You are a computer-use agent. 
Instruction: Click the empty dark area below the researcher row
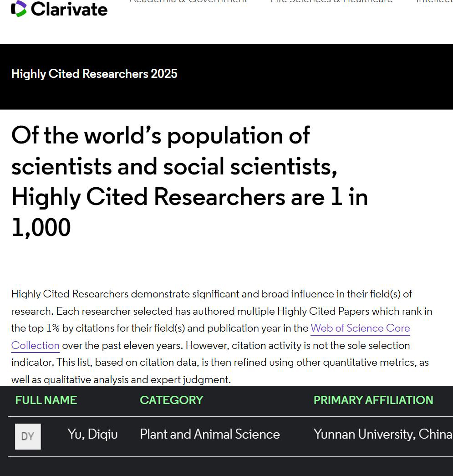(x=228, y=467)
